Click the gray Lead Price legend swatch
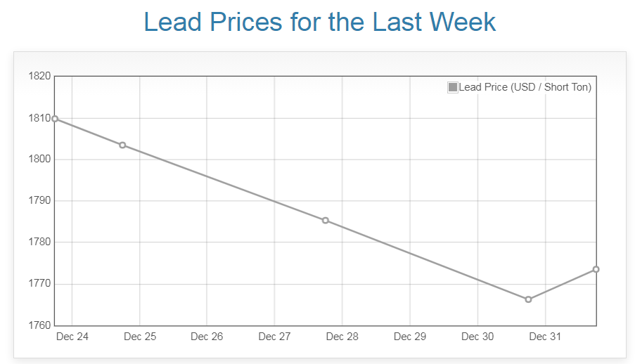Viewport: 635px width, 364px height. (453, 87)
